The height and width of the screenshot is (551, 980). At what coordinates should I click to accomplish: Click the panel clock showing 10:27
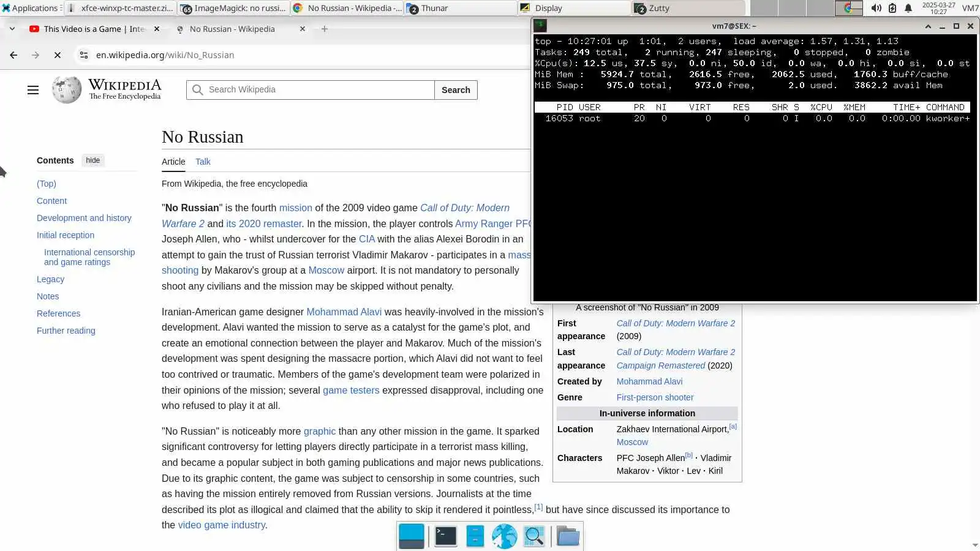coord(938,8)
